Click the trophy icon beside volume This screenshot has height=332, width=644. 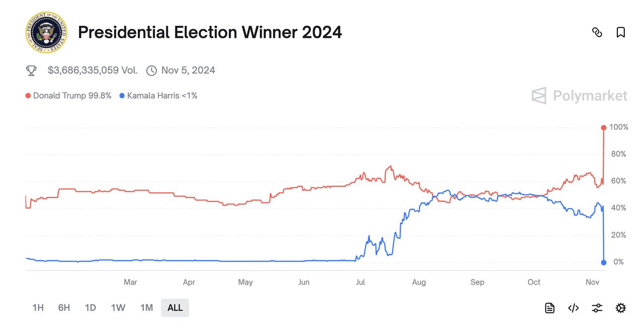pos(31,71)
